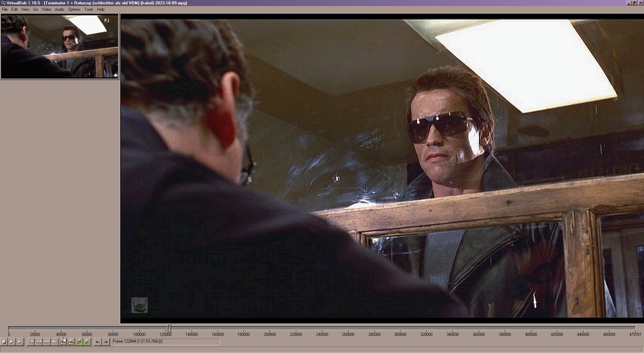Image resolution: width=644 pixels, height=353 pixels.
Task: Click the frame number status field
Action: 166,342
